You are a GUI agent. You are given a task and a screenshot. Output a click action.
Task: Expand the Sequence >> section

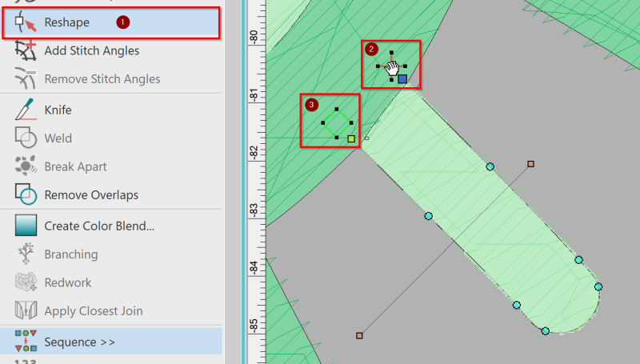click(79, 342)
